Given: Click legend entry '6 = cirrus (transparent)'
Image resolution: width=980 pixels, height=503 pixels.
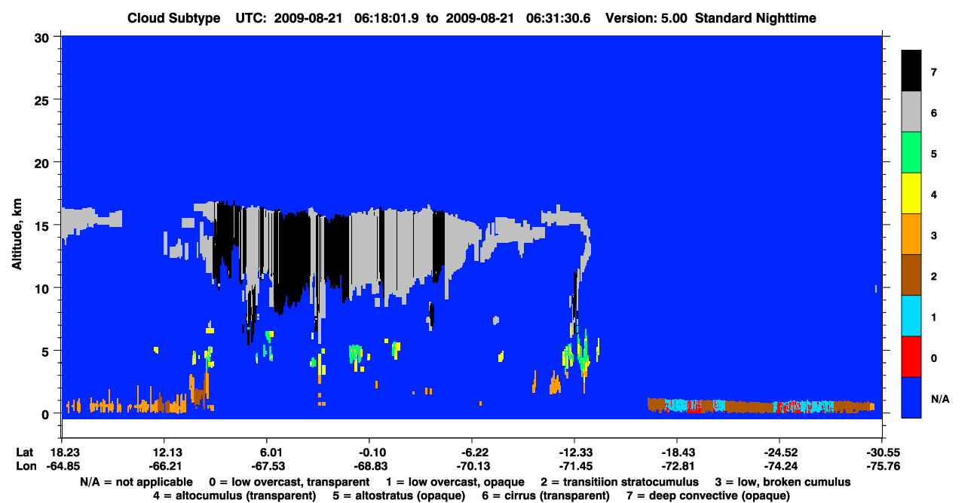Looking at the screenshot, I should click(x=546, y=495).
